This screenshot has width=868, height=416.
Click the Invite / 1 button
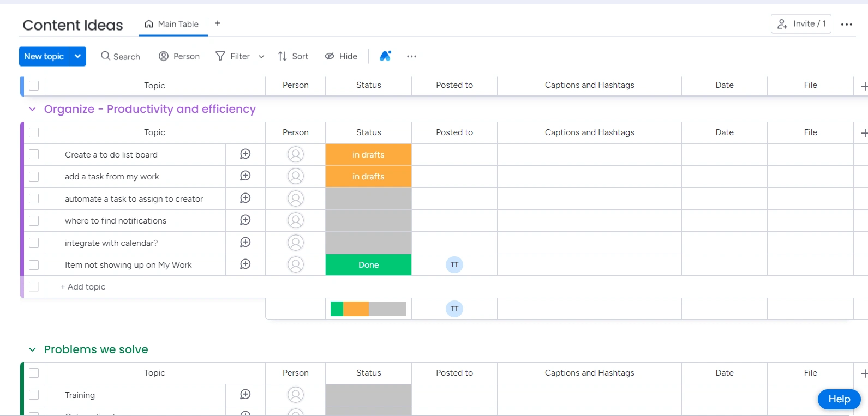point(800,24)
